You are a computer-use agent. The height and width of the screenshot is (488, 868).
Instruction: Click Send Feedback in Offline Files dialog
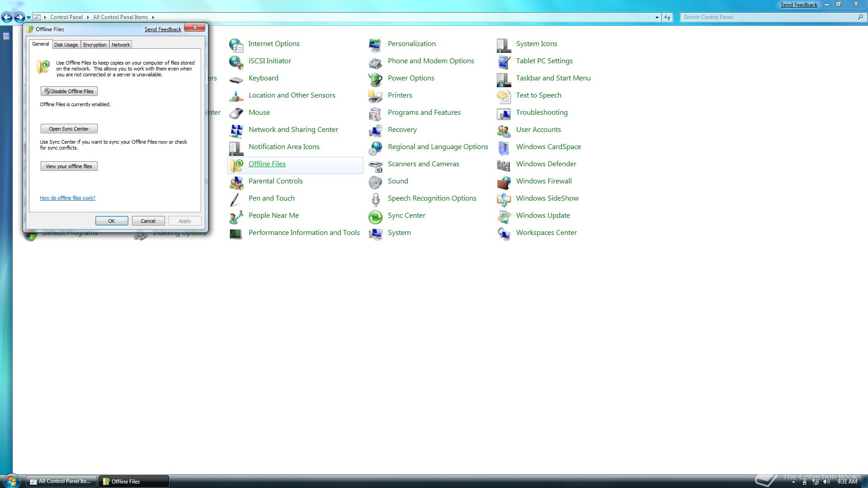point(163,29)
